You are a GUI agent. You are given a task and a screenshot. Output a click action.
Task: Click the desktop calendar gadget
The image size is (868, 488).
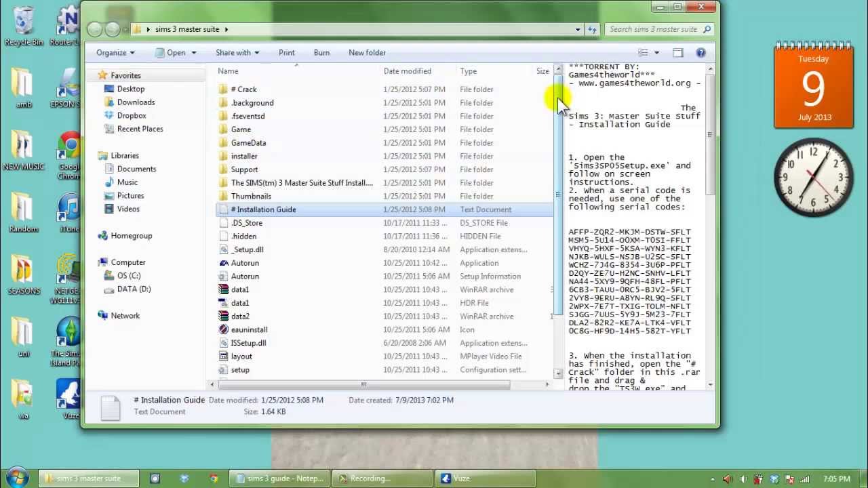(x=813, y=85)
